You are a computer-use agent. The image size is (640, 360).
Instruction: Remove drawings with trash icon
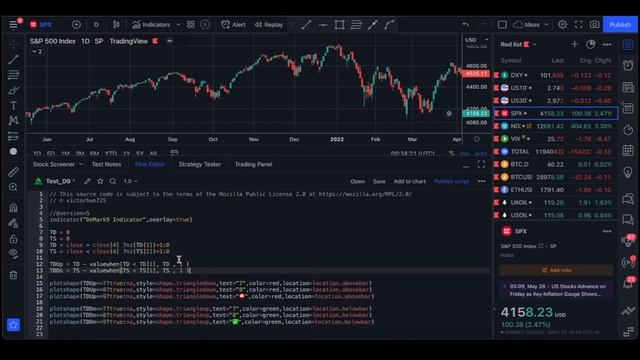tap(13, 275)
